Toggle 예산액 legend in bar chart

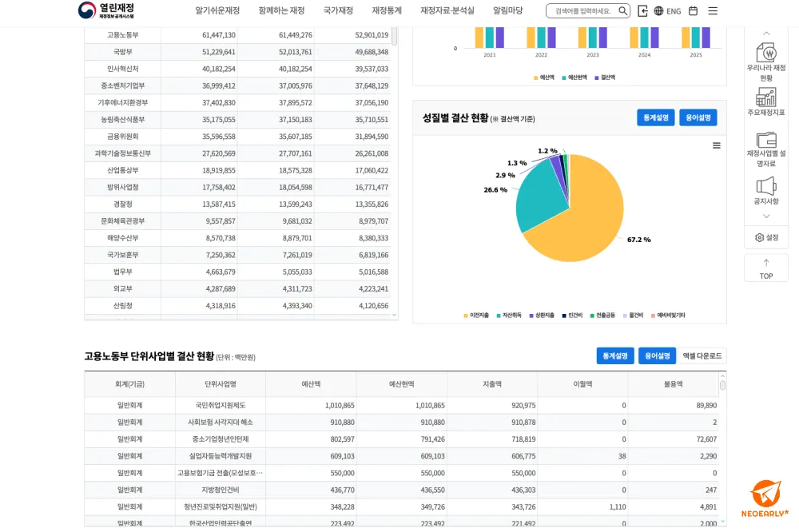click(543, 77)
